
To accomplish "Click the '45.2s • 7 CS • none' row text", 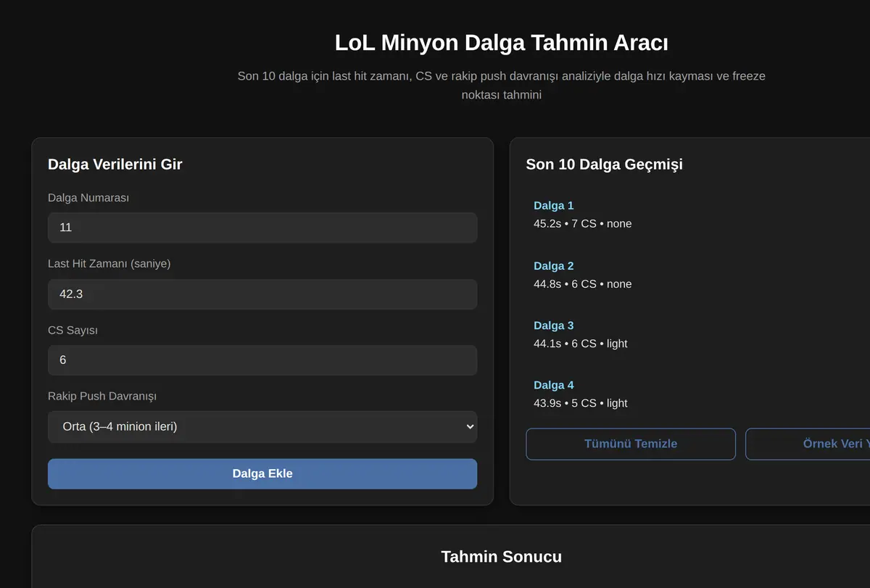I will [x=583, y=224].
